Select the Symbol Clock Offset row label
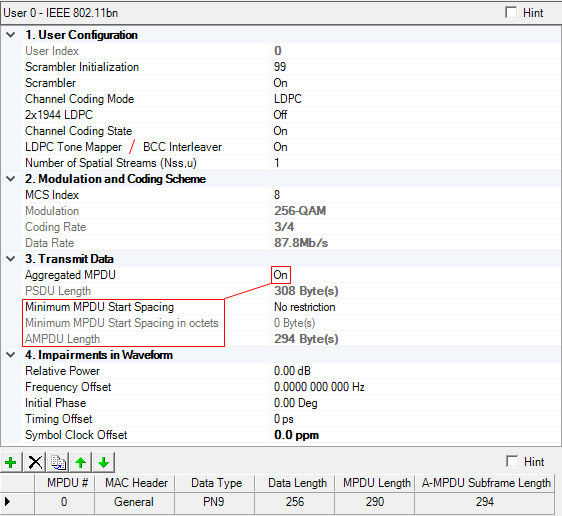Viewport: 562px width, 516px height. tap(76, 435)
